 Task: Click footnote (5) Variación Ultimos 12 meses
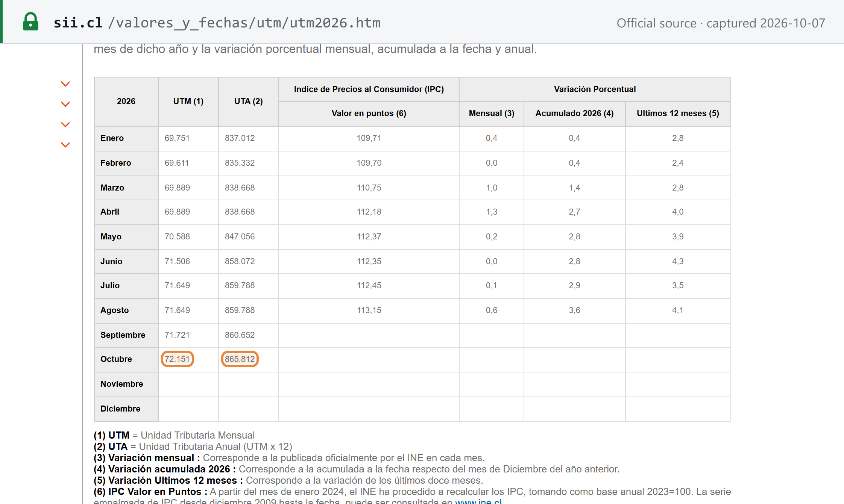point(288,480)
